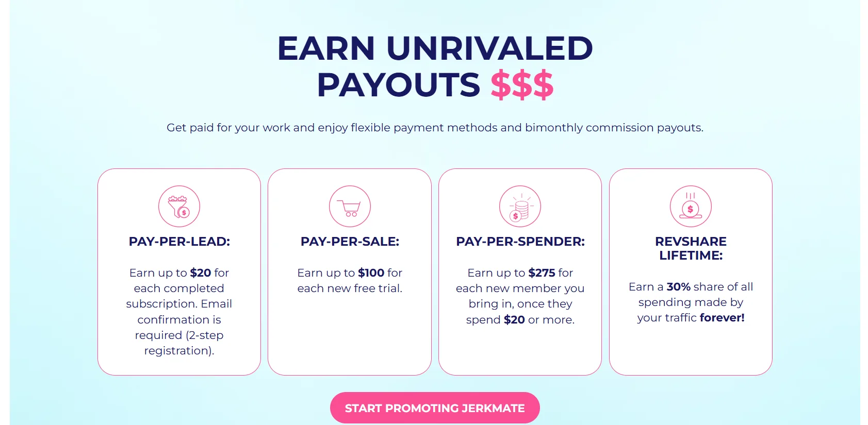
Task: Click the spend $20 or more text
Action: point(520,320)
